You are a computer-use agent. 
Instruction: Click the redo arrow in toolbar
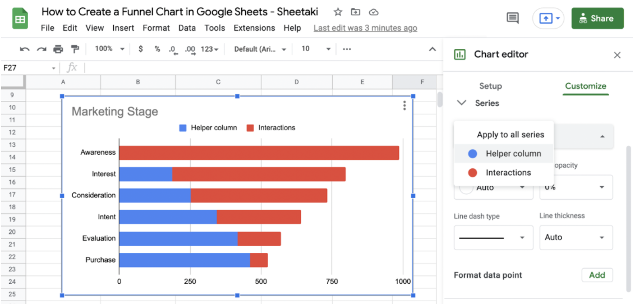[x=41, y=49]
